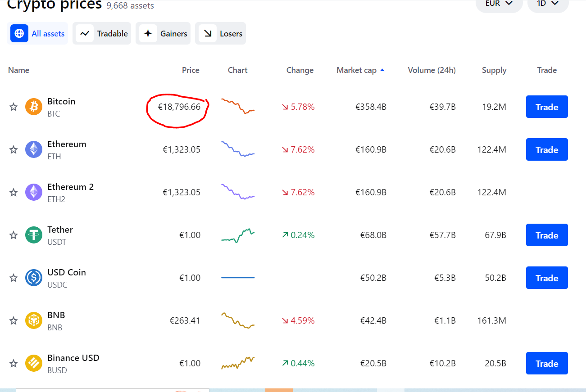Screen dimensions: 586x392
Task: Add Ethereum 2 to watchlist star
Action: point(14,192)
